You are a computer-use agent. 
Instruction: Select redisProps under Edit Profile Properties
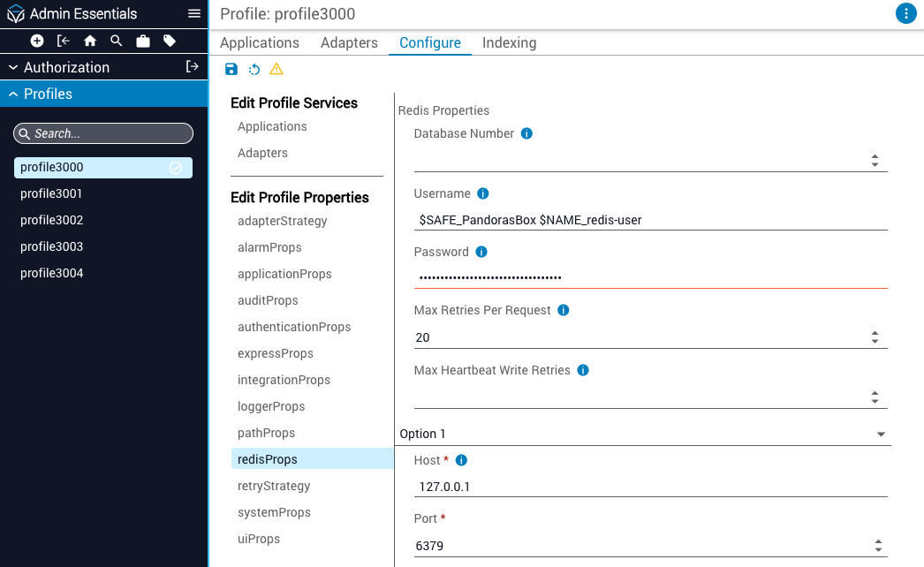[267, 458]
